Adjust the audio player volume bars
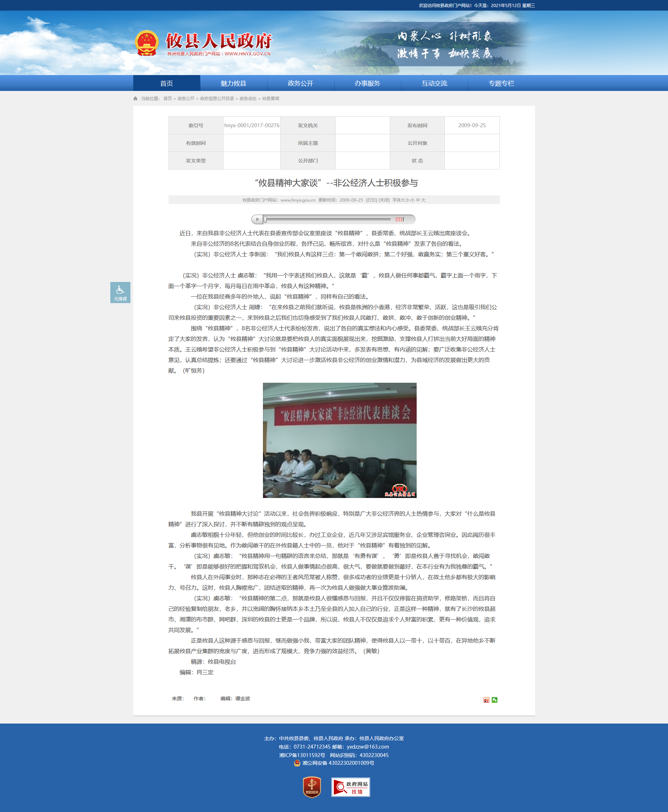 click(x=399, y=219)
